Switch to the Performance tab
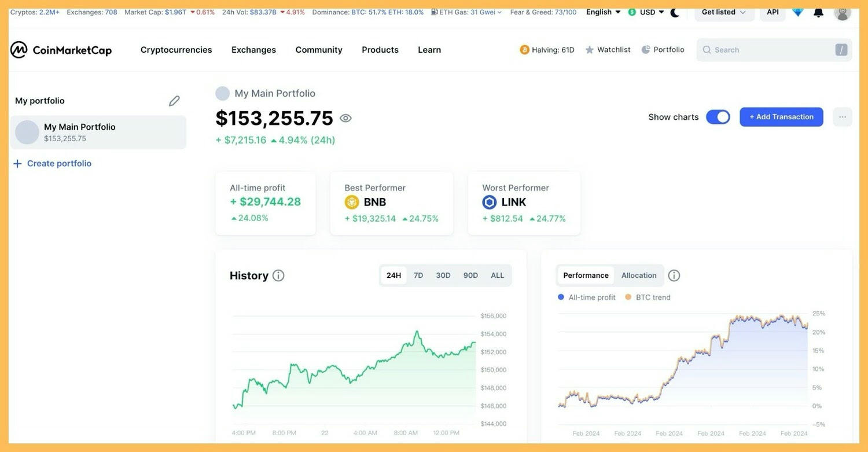Screen dimensions: 868x452 point(586,275)
